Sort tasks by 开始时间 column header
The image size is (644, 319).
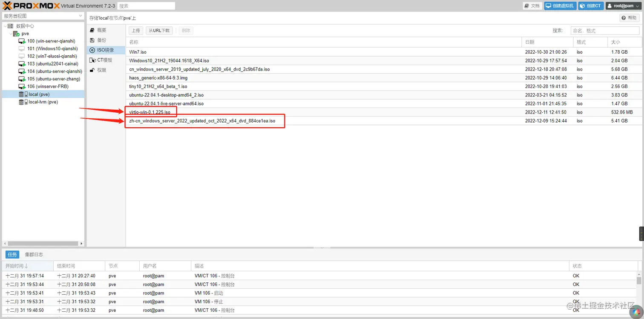(27, 266)
